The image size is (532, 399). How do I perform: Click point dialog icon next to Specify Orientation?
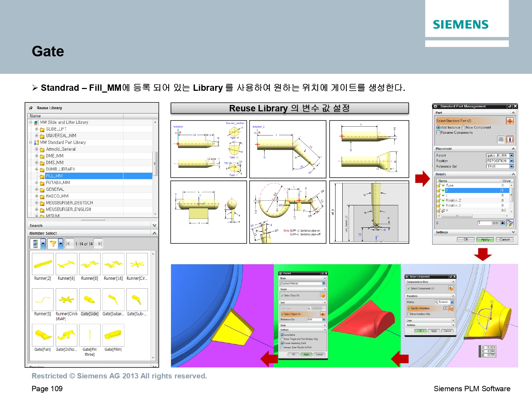click(445, 308)
